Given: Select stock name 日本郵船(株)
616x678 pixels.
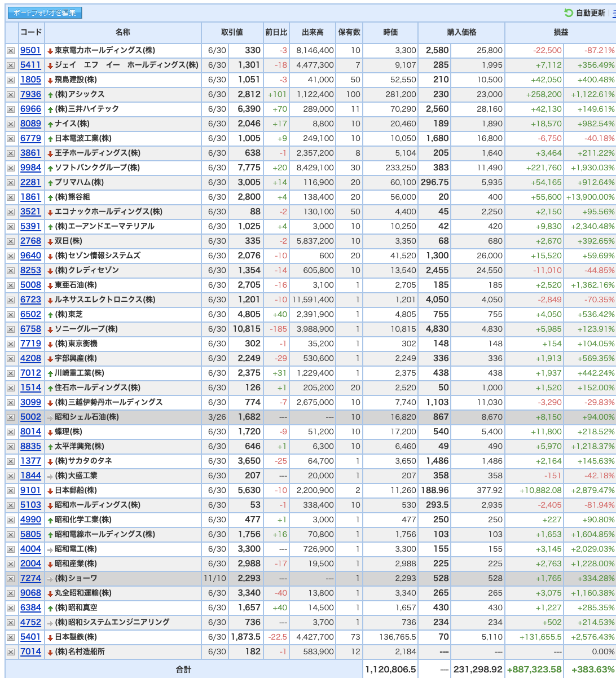Looking at the screenshot, I should point(76,490).
